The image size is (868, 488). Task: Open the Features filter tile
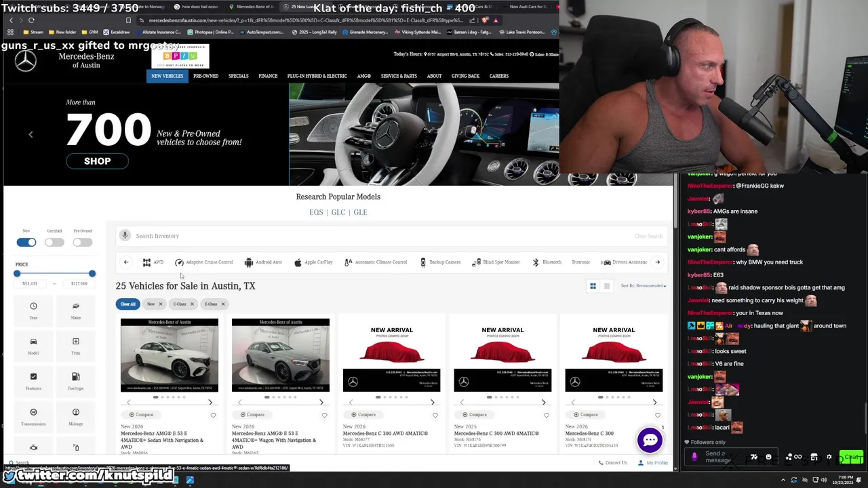pyautogui.click(x=33, y=381)
